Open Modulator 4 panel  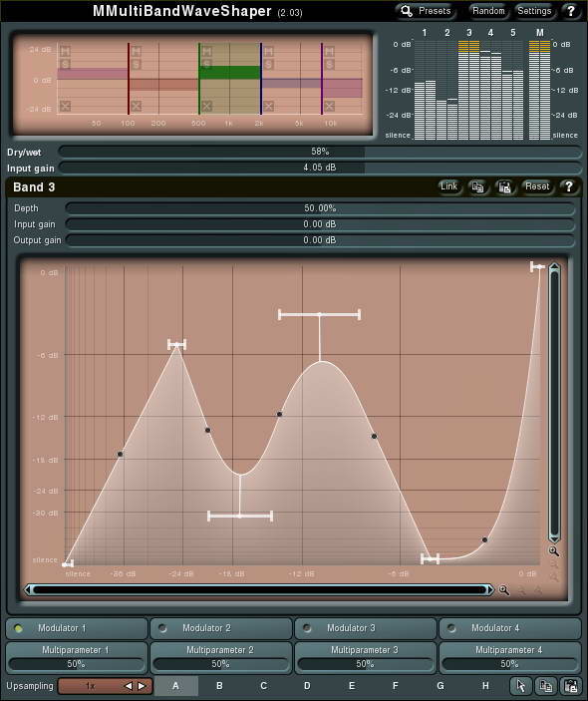pos(510,628)
